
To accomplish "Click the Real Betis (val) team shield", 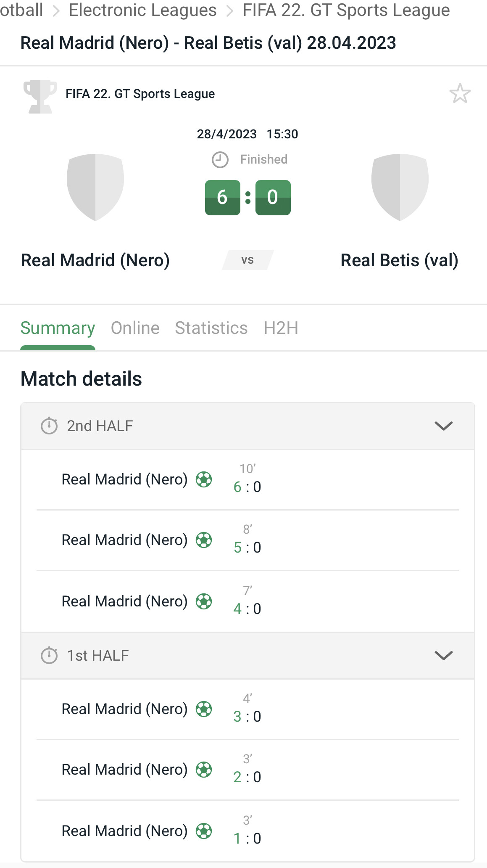I will (x=400, y=187).
